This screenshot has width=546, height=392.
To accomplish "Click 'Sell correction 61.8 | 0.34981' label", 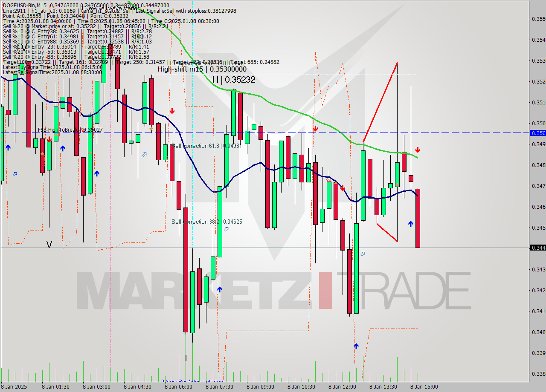I will coord(206,146).
